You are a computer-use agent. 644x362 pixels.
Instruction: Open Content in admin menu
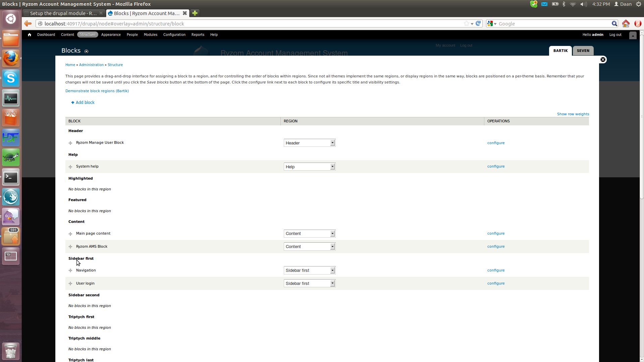pos(67,35)
